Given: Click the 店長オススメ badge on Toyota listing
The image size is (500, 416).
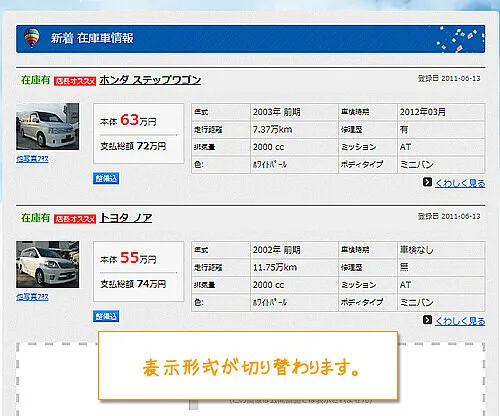Looking at the screenshot, I should 75,219.
